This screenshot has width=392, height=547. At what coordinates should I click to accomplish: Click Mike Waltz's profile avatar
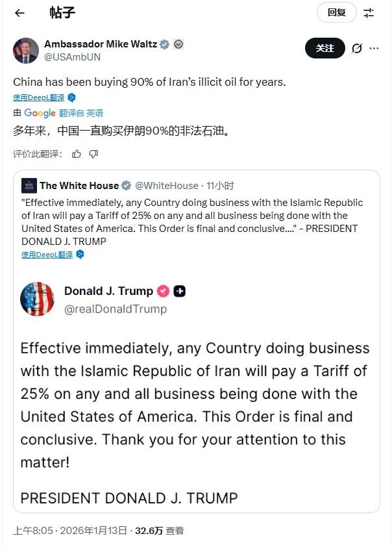[x=25, y=51]
